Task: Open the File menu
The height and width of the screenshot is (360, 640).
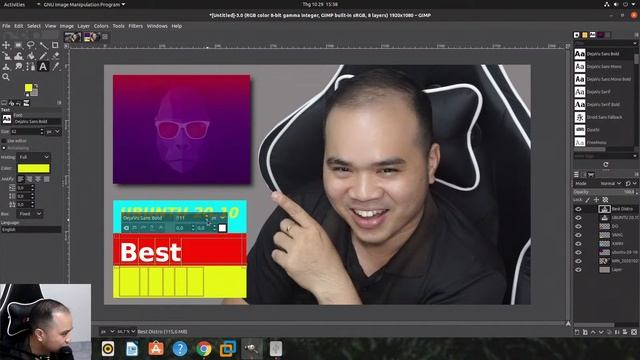Action: [6, 26]
